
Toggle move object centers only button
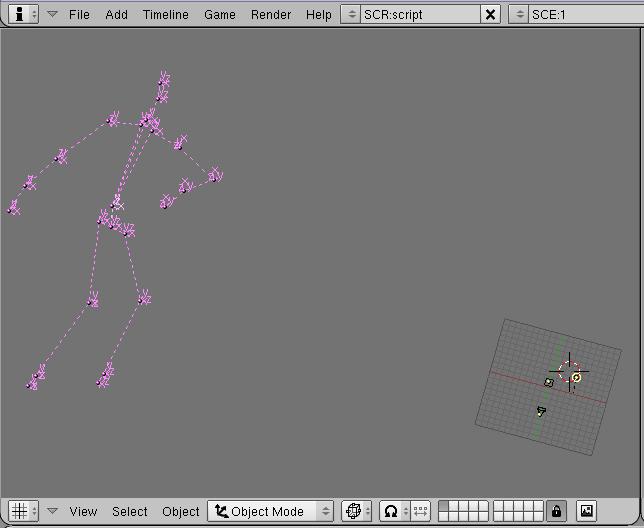pos(420,511)
